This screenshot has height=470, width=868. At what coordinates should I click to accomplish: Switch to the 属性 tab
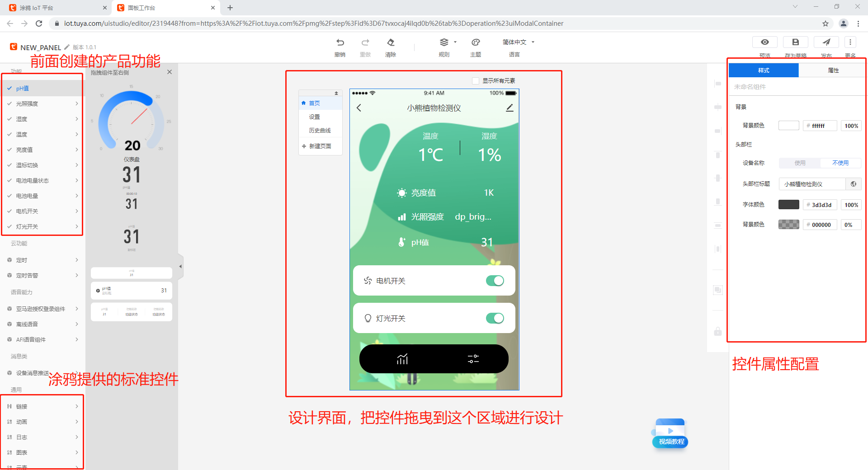pos(833,70)
